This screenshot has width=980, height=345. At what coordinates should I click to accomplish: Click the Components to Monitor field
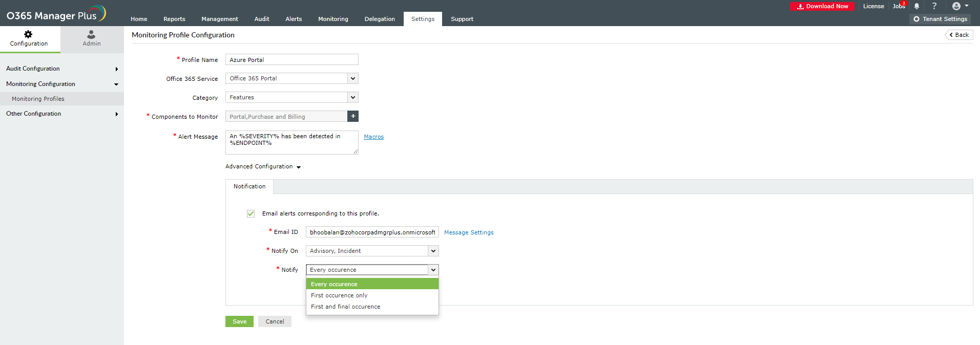(286, 116)
